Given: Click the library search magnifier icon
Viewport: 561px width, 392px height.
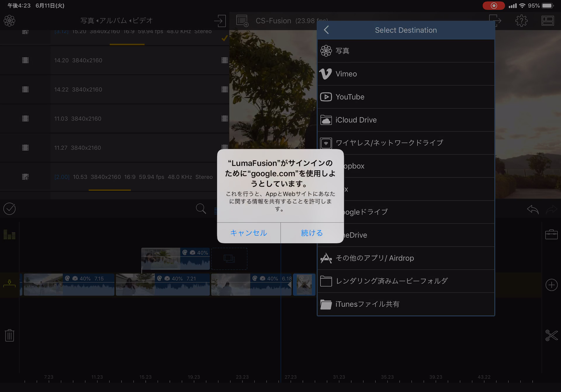Looking at the screenshot, I should pos(201,209).
